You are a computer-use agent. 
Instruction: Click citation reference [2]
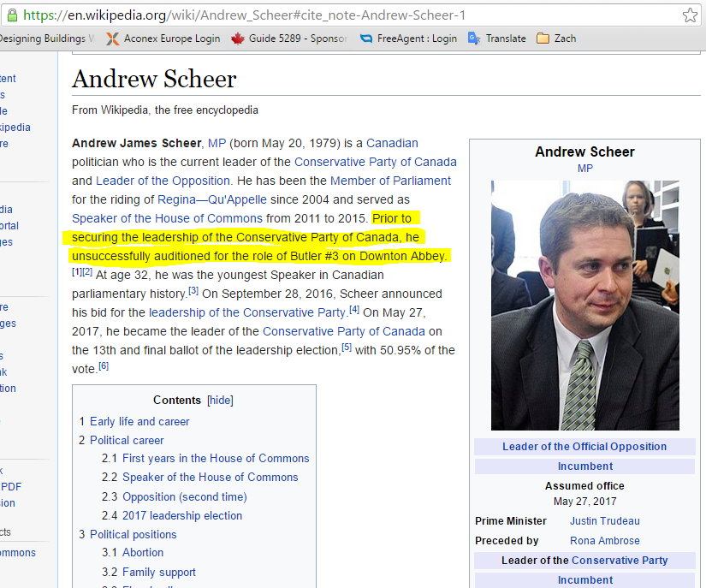(x=87, y=271)
